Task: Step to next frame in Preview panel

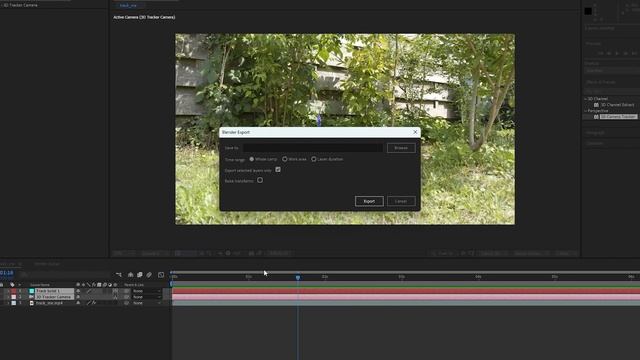Action: (625, 53)
